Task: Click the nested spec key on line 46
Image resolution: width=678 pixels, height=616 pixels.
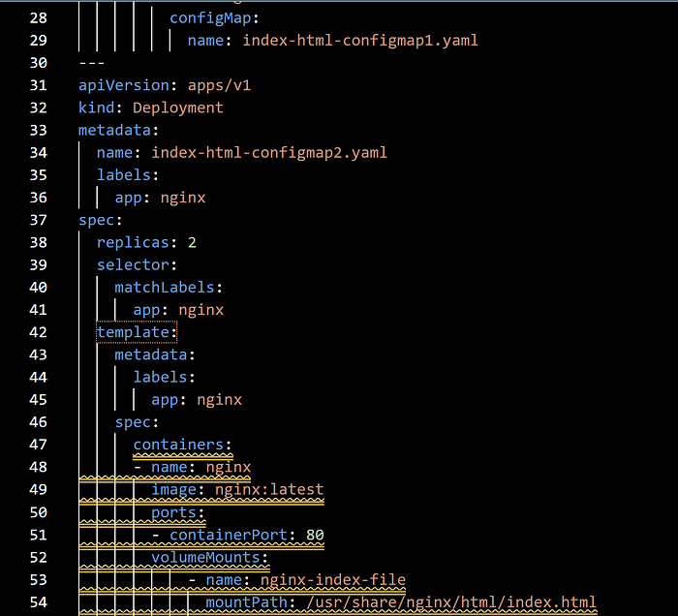Action: point(133,422)
